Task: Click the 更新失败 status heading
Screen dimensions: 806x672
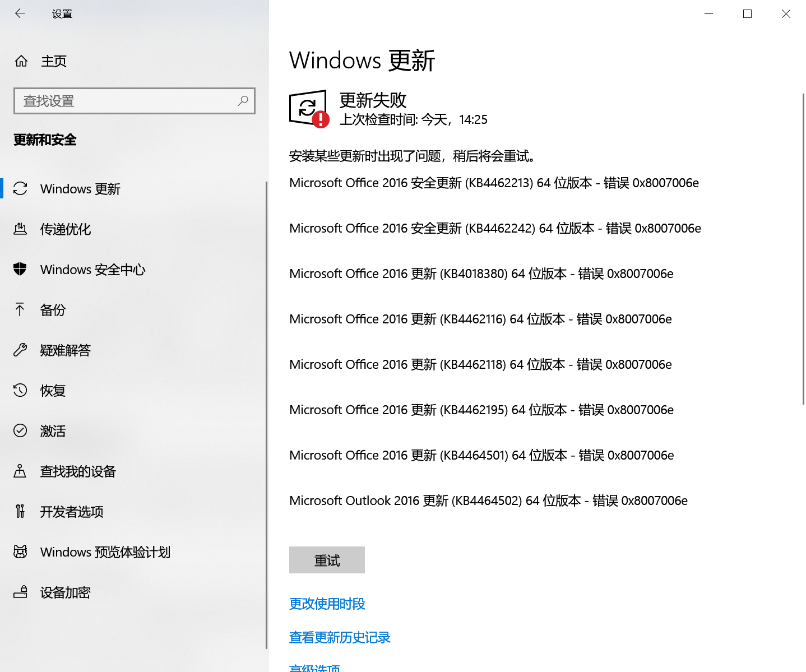Action: (x=373, y=100)
